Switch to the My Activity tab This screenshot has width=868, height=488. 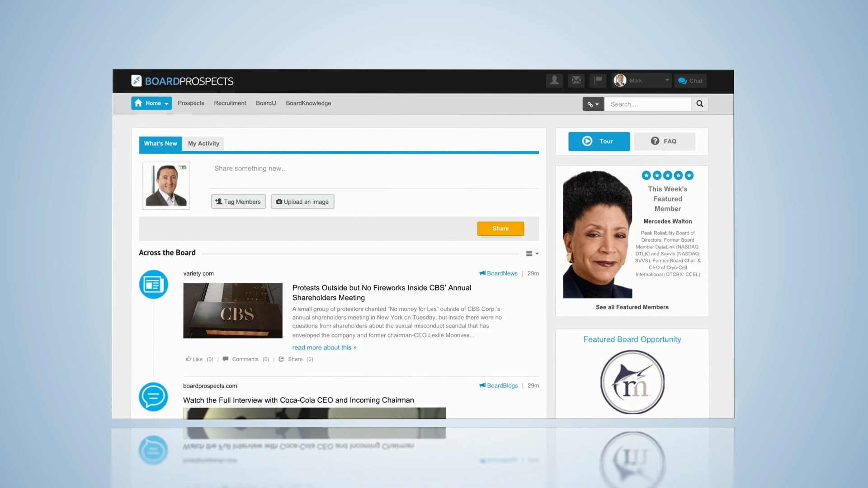point(203,143)
